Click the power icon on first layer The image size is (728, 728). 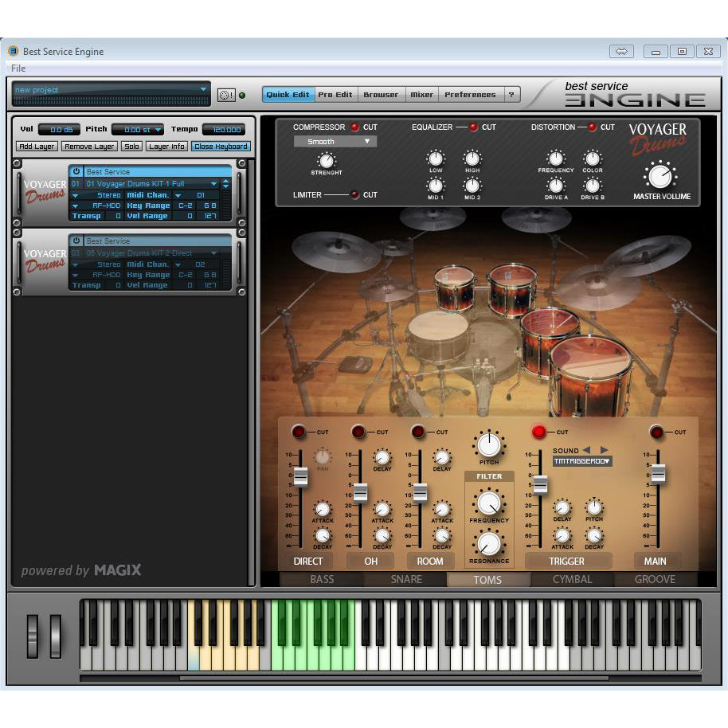(76, 171)
